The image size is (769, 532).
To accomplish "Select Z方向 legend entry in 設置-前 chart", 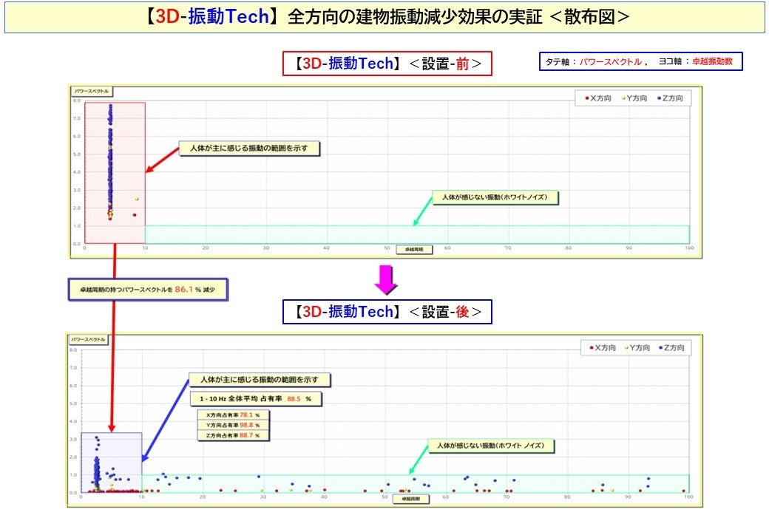I will tap(670, 98).
